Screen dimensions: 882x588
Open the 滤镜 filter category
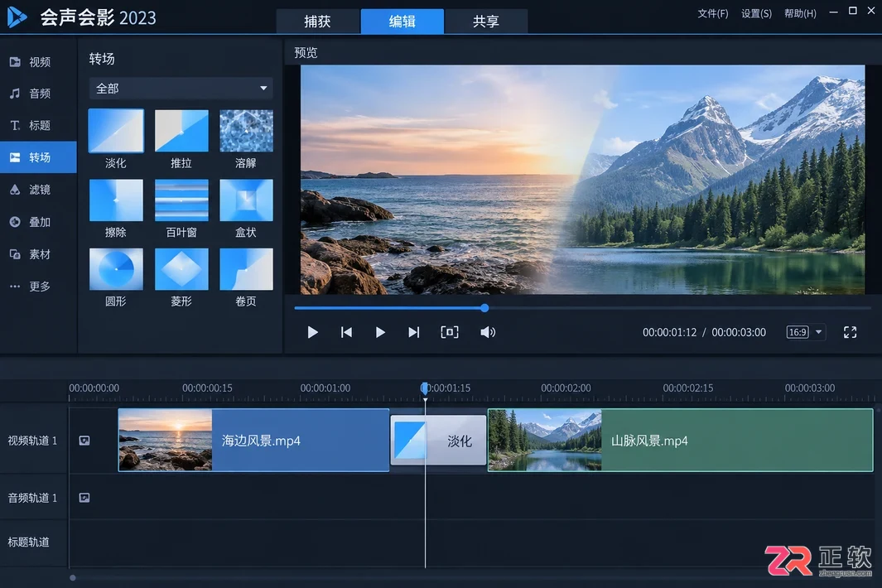[x=38, y=190]
